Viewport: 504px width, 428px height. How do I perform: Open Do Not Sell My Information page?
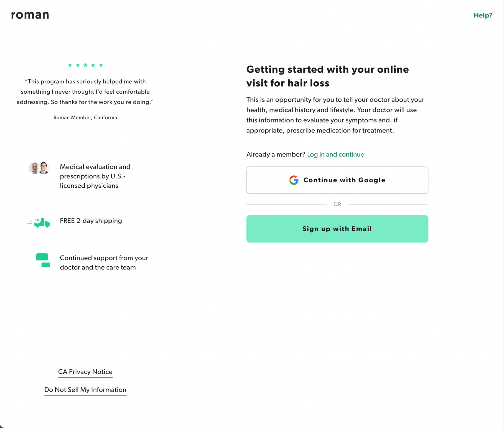(x=85, y=390)
